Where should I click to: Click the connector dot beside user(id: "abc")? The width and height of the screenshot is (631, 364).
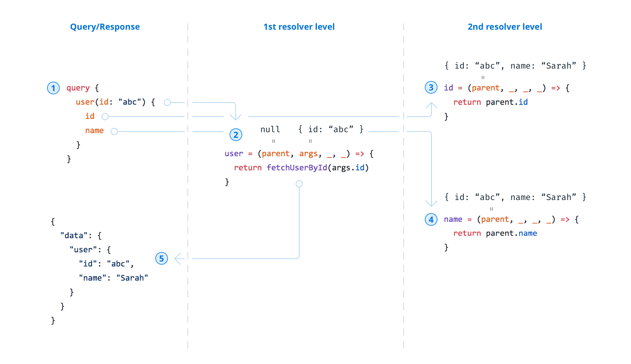(x=167, y=102)
